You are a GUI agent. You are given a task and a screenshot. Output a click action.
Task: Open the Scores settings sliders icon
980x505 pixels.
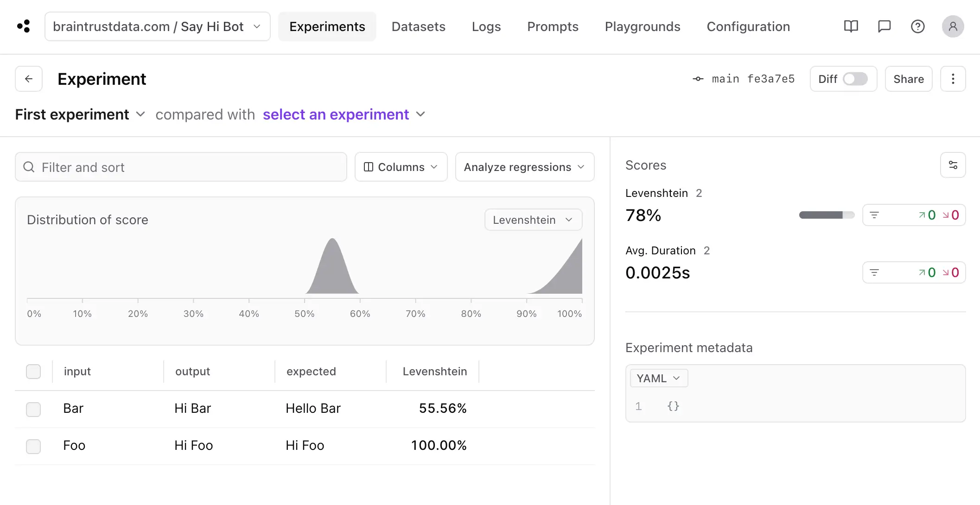(x=953, y=165)
